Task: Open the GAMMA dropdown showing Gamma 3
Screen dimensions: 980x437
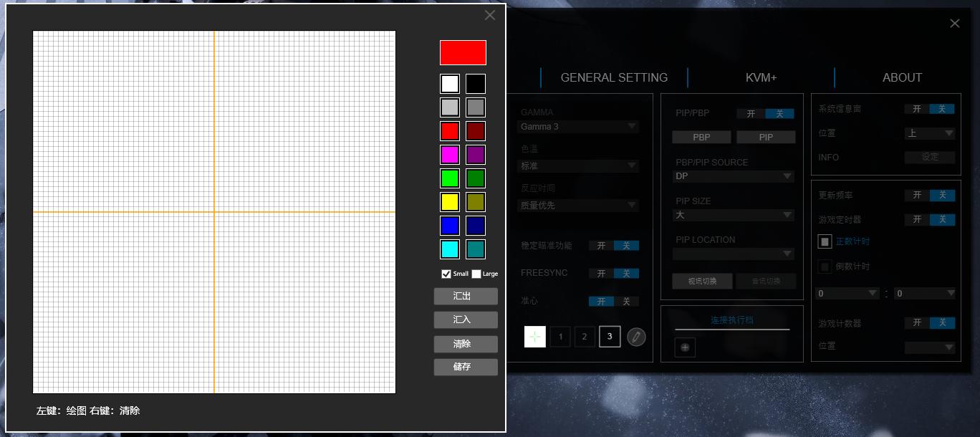Action: coord(578,126)
